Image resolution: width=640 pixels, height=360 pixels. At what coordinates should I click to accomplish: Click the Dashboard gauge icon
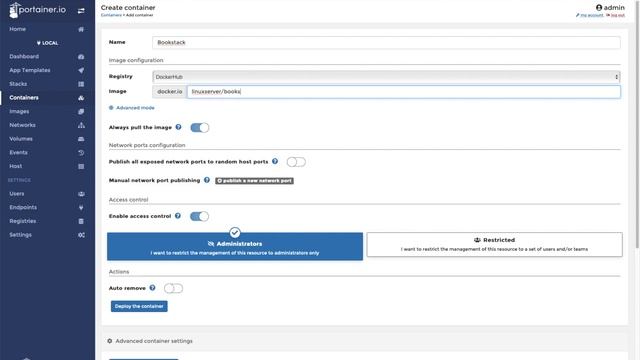pyautogui.click(x=81, y=57)
